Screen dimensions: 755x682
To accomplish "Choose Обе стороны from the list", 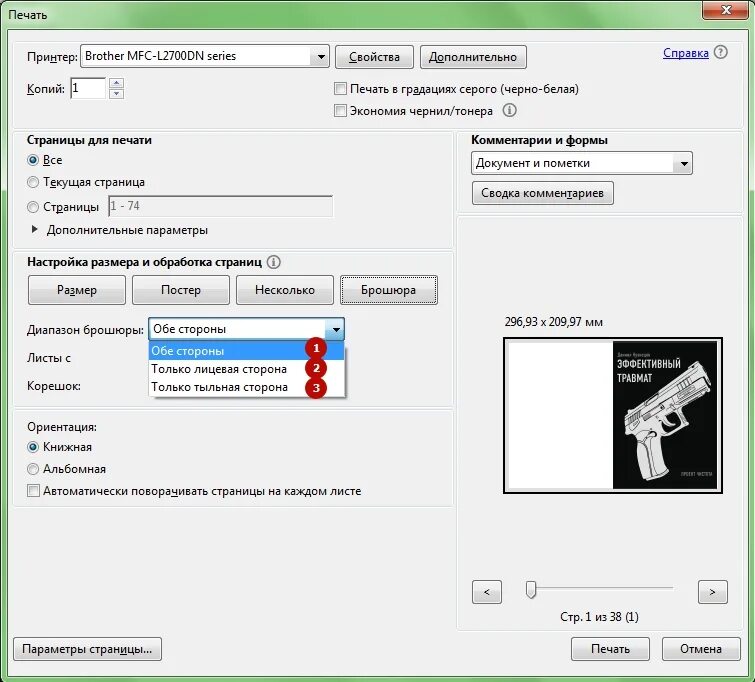I will point(247,351).
